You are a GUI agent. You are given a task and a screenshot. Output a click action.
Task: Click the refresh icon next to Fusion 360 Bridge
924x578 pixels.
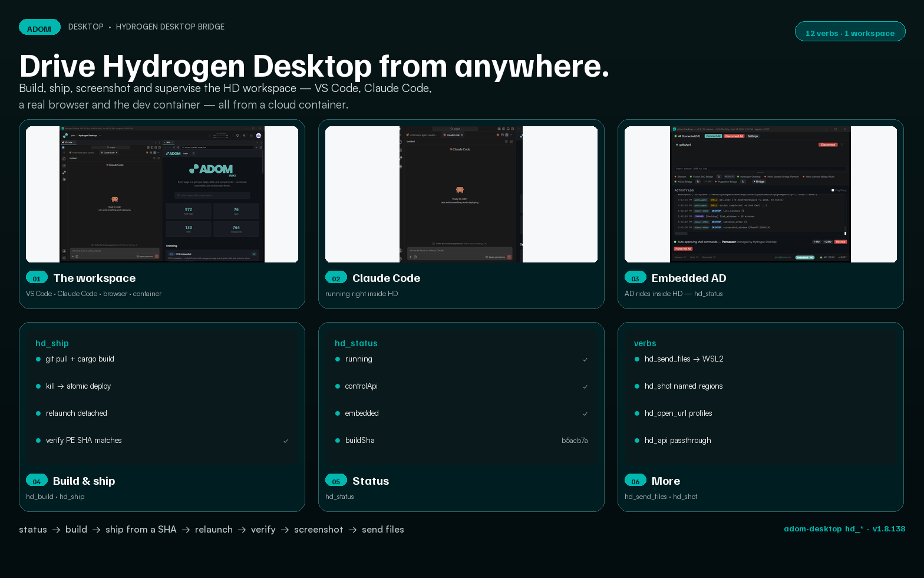point(718,176)
